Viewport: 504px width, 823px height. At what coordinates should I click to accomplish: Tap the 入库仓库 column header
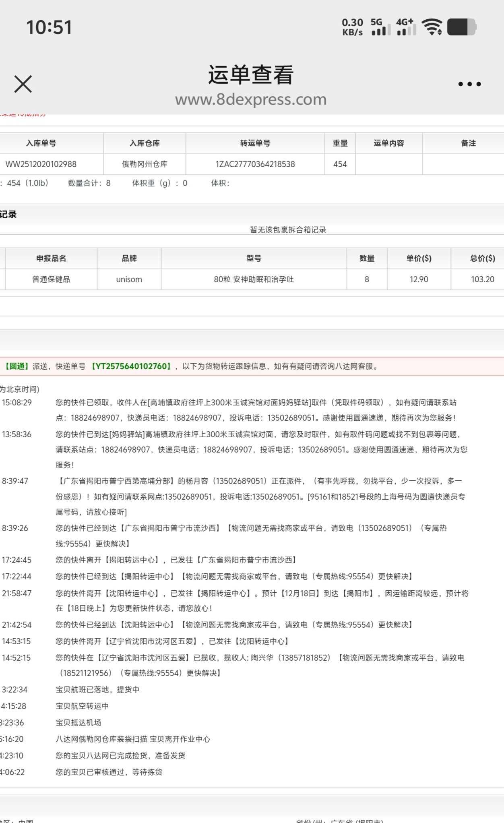(145, 143)
